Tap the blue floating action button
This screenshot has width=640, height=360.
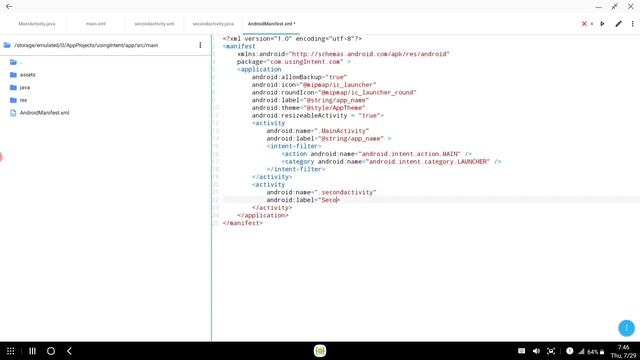(x=627, y=328)
